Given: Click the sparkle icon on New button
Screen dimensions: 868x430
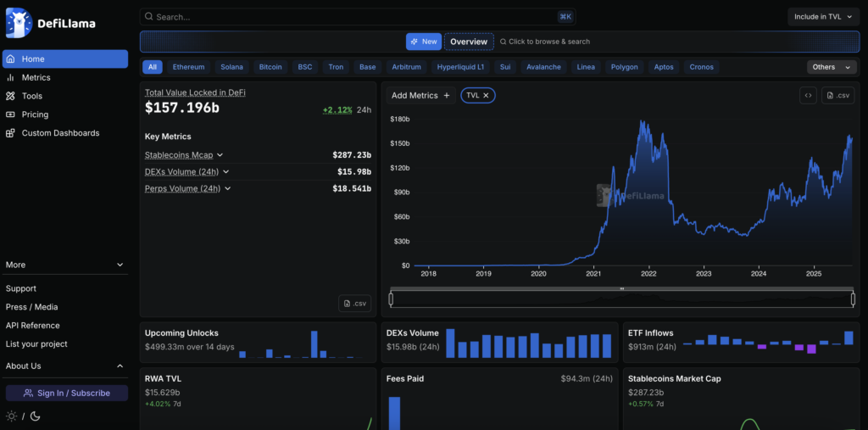Looking at the screenshot, I should point(414,42).
